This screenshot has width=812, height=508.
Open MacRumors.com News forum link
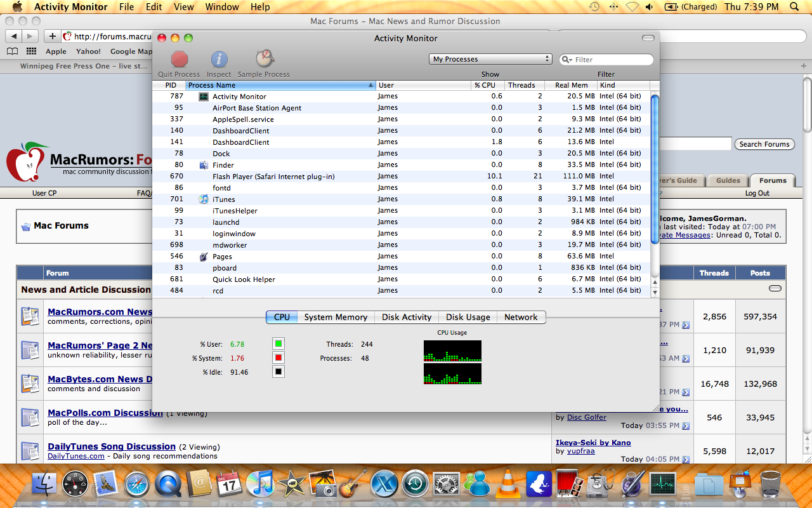100,312
